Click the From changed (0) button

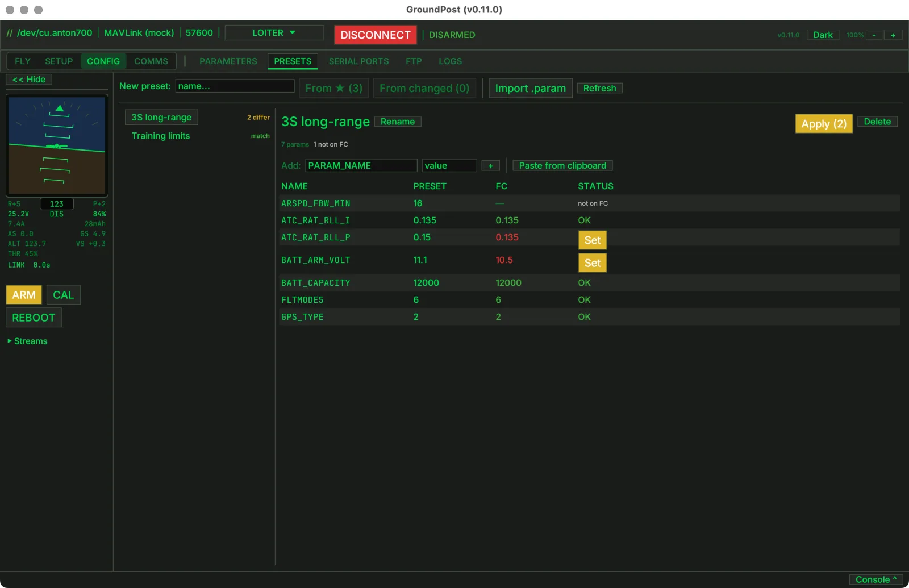point(424,88)
